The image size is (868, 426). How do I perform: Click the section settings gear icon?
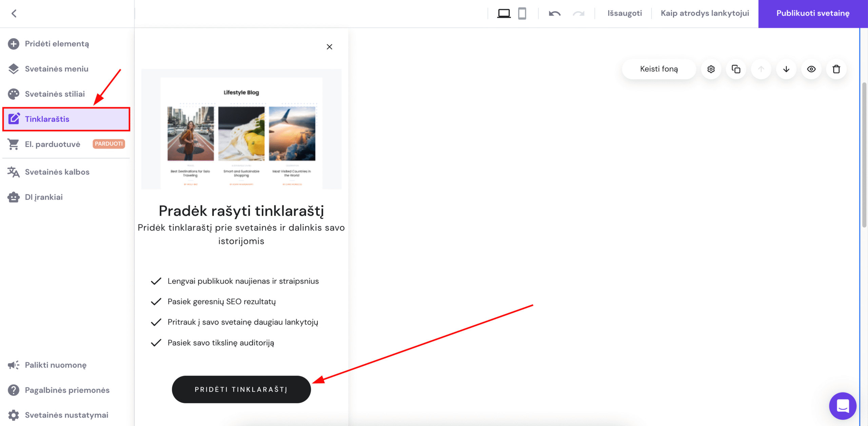(x=711, y=69)
